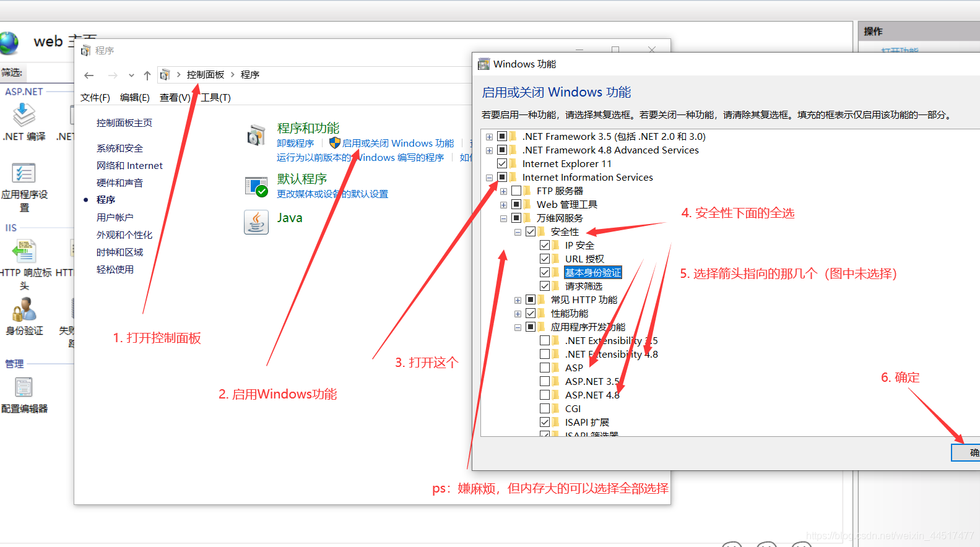Screen dimensions: 980x547
Task: Open 外观和个性化 in the sidebar
Action: 124,235
